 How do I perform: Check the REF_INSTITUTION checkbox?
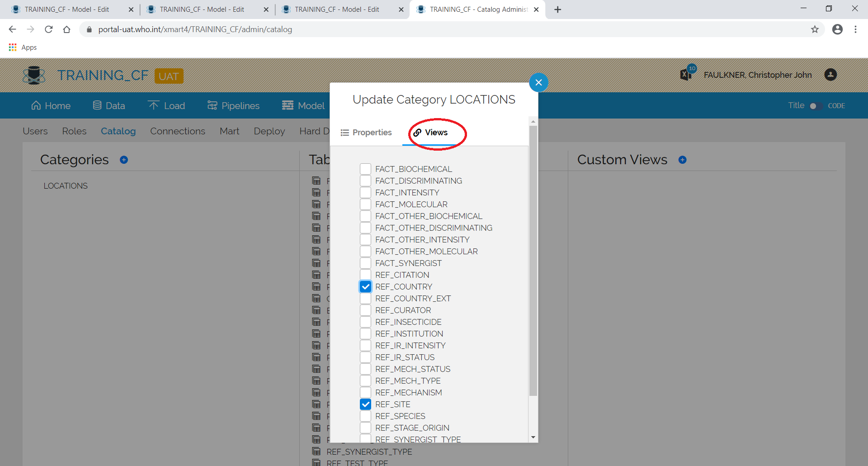pos(365,333)
